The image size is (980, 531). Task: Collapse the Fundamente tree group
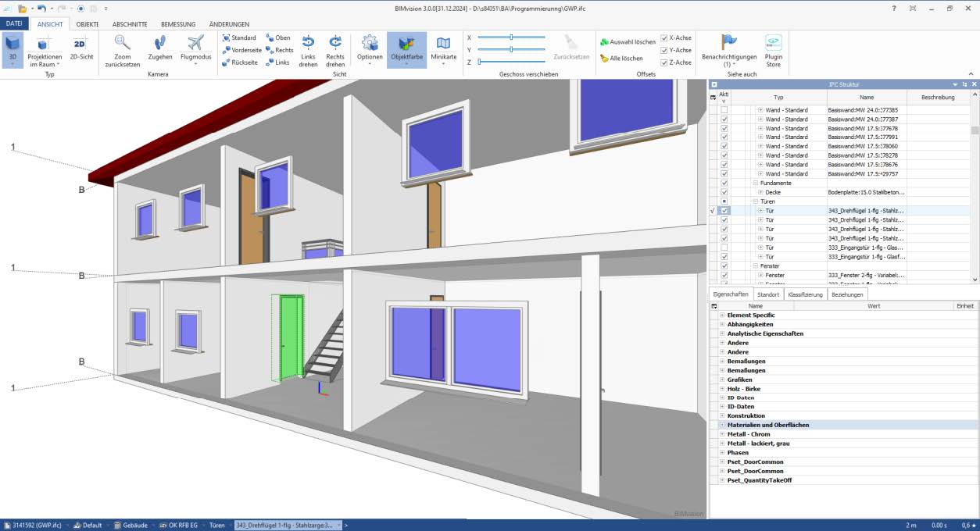pyautogui.click(x=756, y=183)
